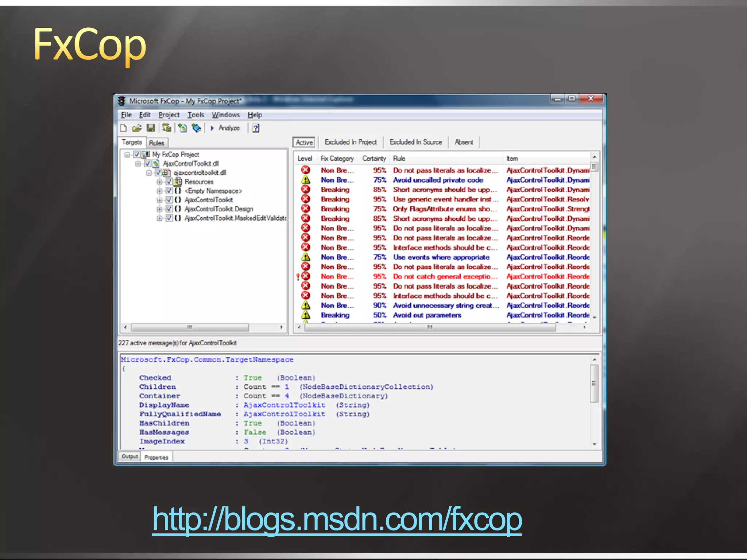Click the Add Targets toolbar icon

click(182, 128)
